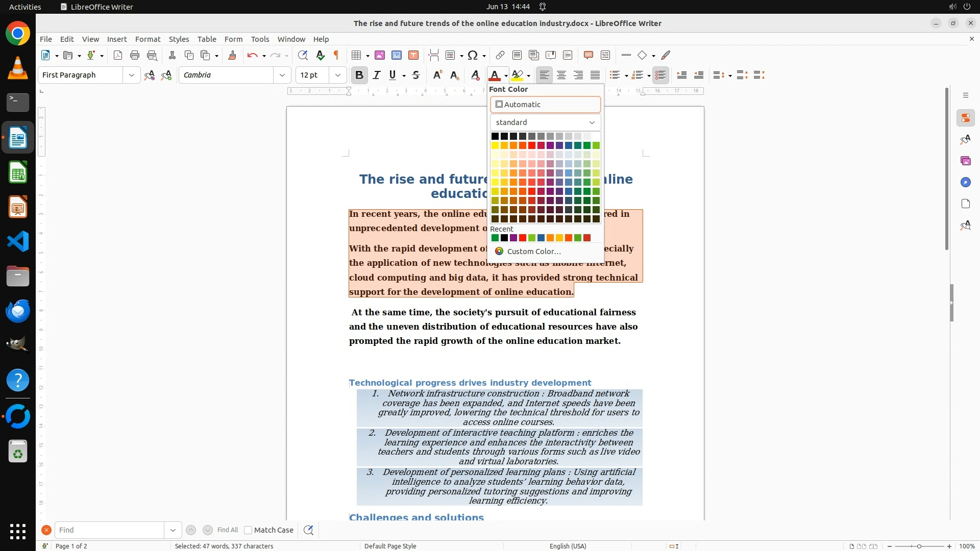Enable the Match Case checkbox

pos(248,530)
